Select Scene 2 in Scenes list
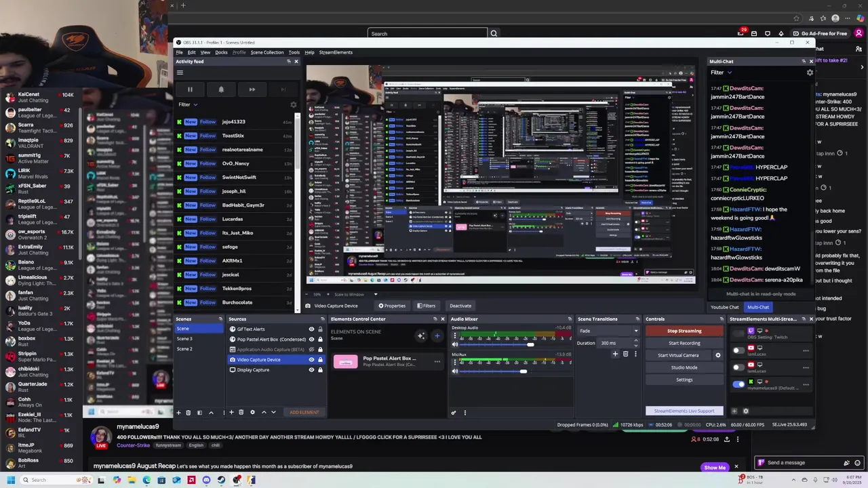The image size is (868, 488). [x=199, y=349]
